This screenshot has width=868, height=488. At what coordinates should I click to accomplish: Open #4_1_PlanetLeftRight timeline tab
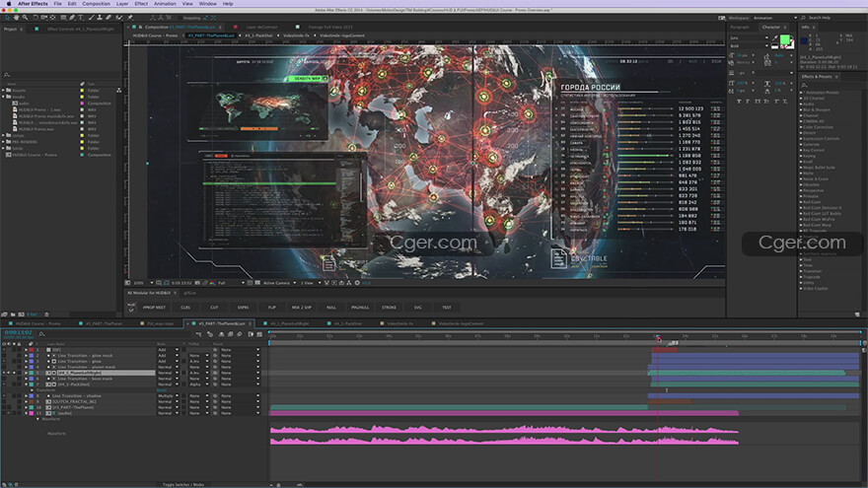290,323
